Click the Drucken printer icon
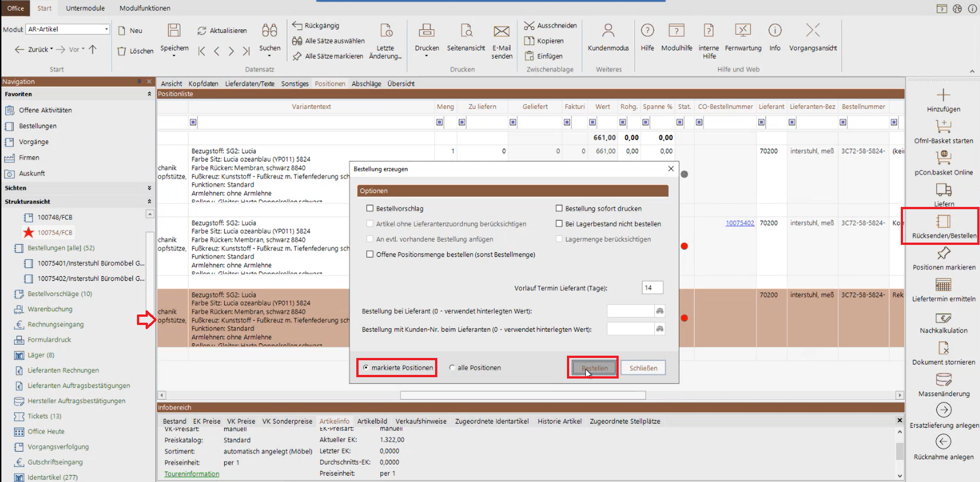The height and width of the screenshot is (482, 980). (426, 31)
